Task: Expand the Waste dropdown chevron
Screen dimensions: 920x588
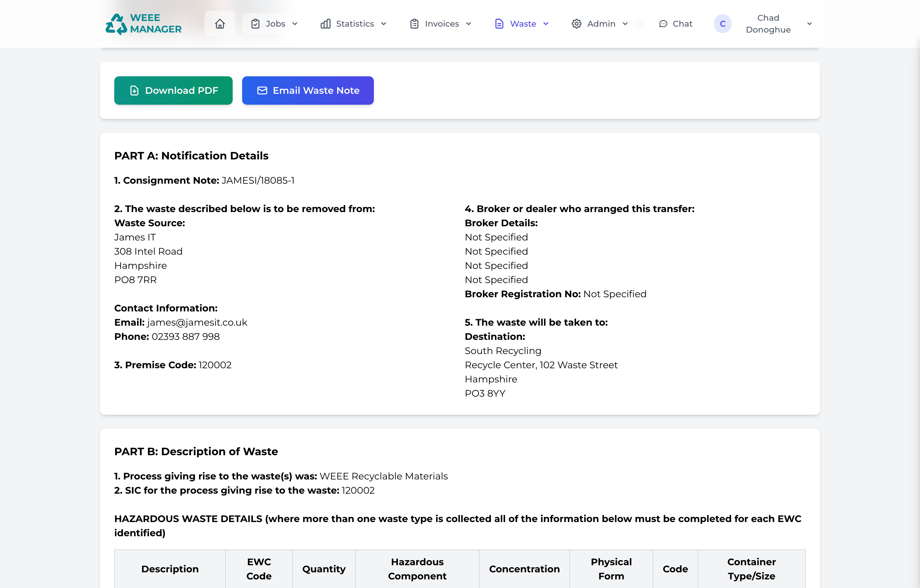Action: (546, 24)
